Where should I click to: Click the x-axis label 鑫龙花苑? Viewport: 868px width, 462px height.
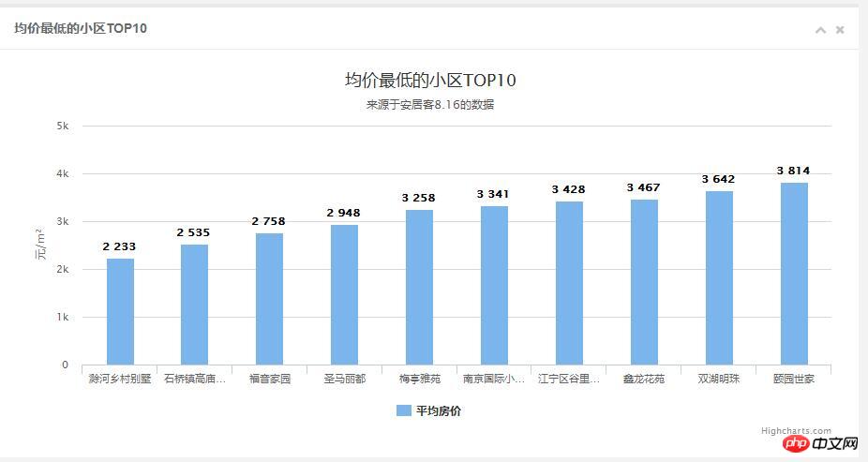coord(644,379)
